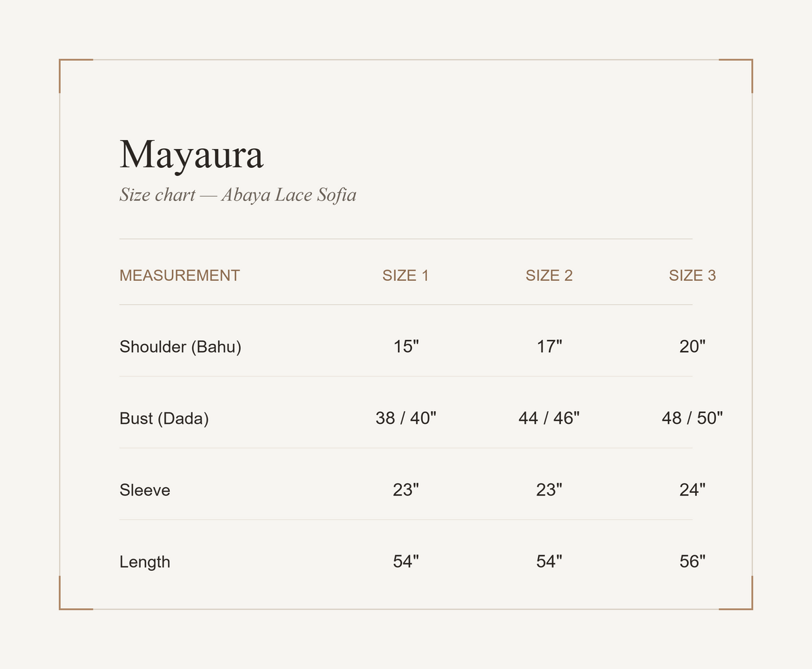Screen dimensions: 812x669
Task: Click the Mayaura brand title
Action: pyautogui.click(x=191, y=156)
